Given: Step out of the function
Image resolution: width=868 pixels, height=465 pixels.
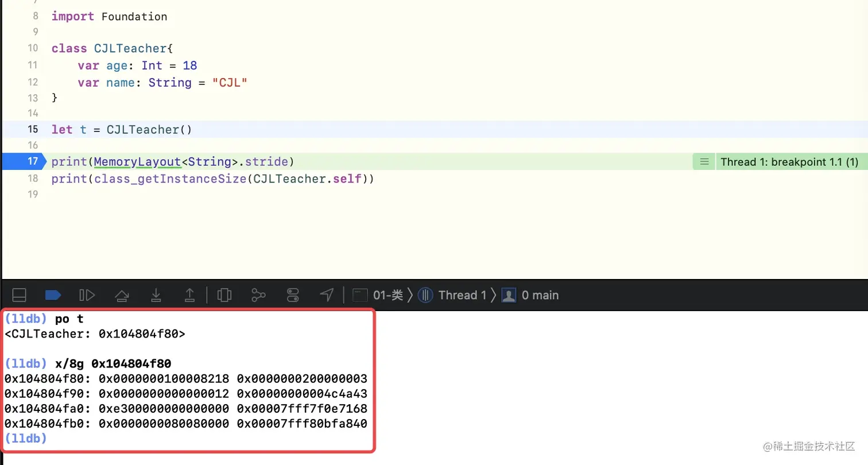Looking at the screenshot, I should coord(189,295).
